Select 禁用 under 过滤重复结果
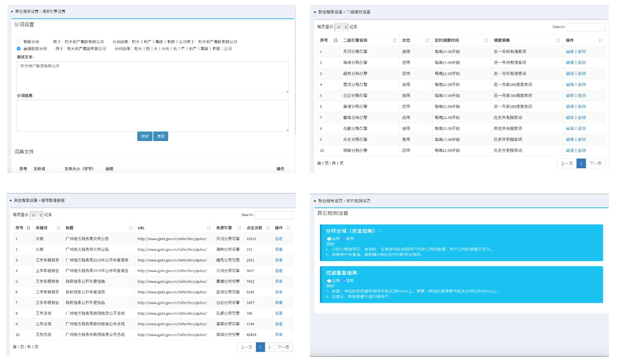Viewport: 617px width, 364px height. [x=344, y=281]
